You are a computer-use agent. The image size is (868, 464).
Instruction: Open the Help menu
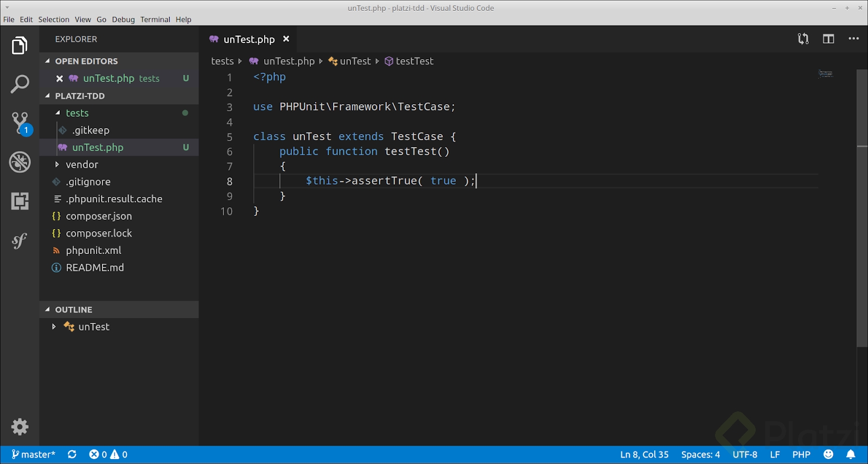pos(183,20)
